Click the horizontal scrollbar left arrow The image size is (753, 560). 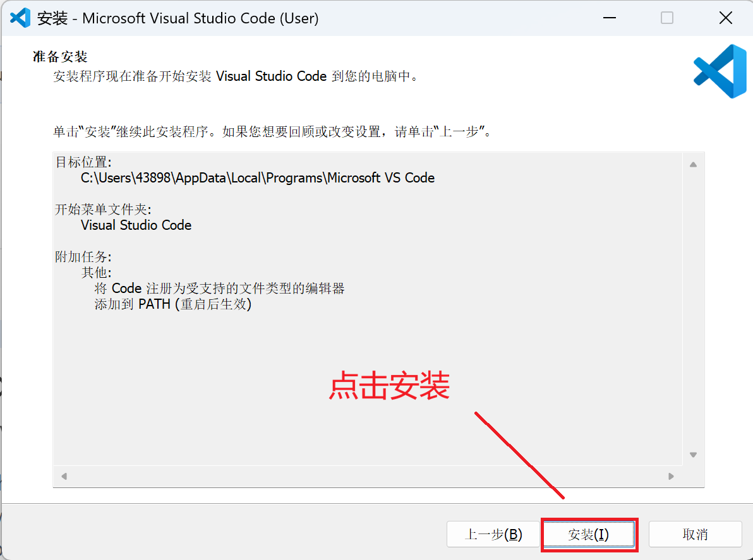(63, 476)
